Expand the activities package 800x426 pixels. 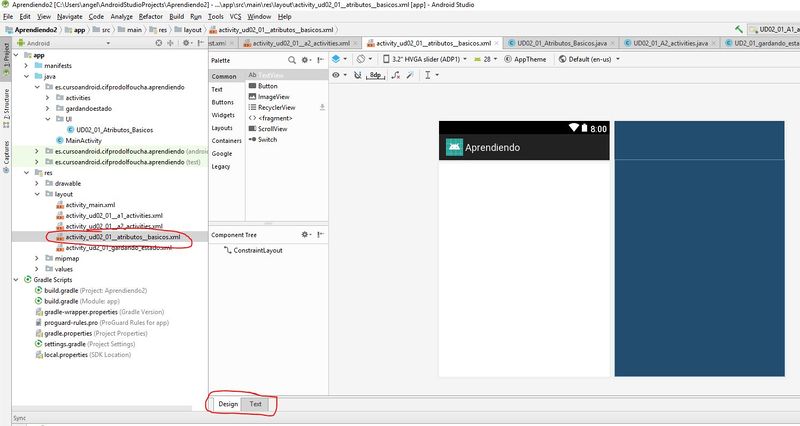(47, 98)
